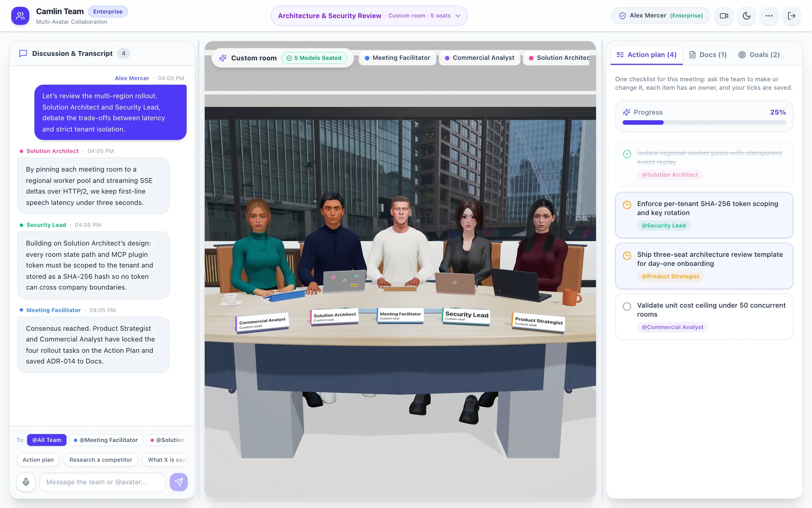Switch to dark mode moon icon
Screen dimensions: 812x508
coord(746,16)
